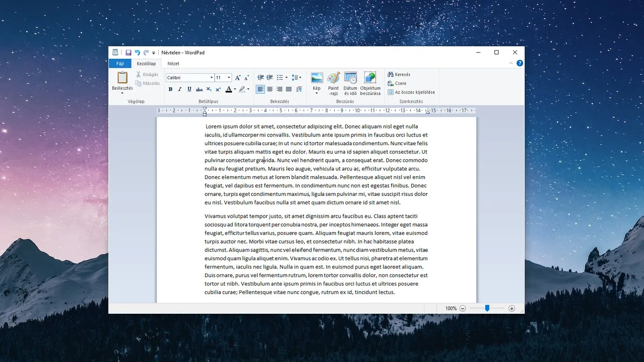The width and height of the screenshot is (644, 362).
Task: Open the blue Help icon
Action: point(520,63)
